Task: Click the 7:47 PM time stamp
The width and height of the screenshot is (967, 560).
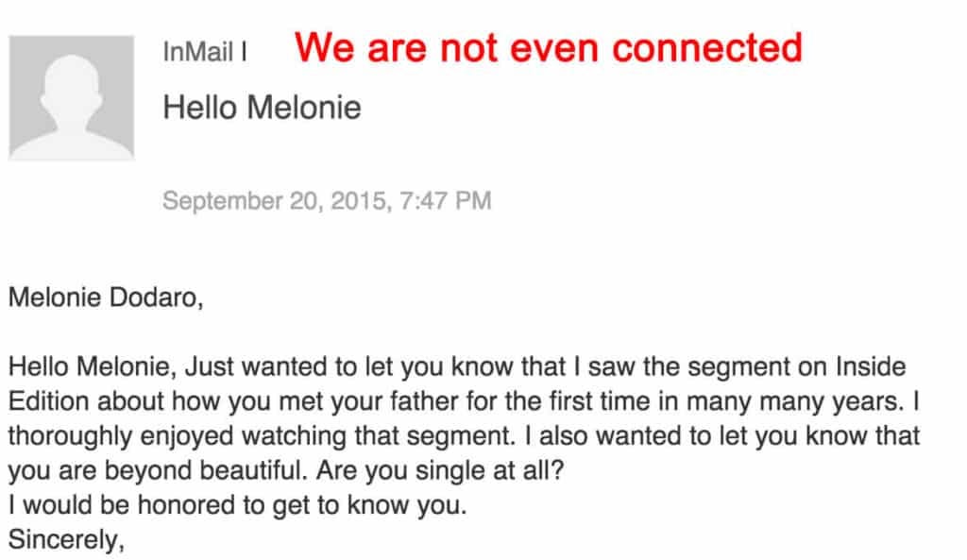Action: (451, 201)
